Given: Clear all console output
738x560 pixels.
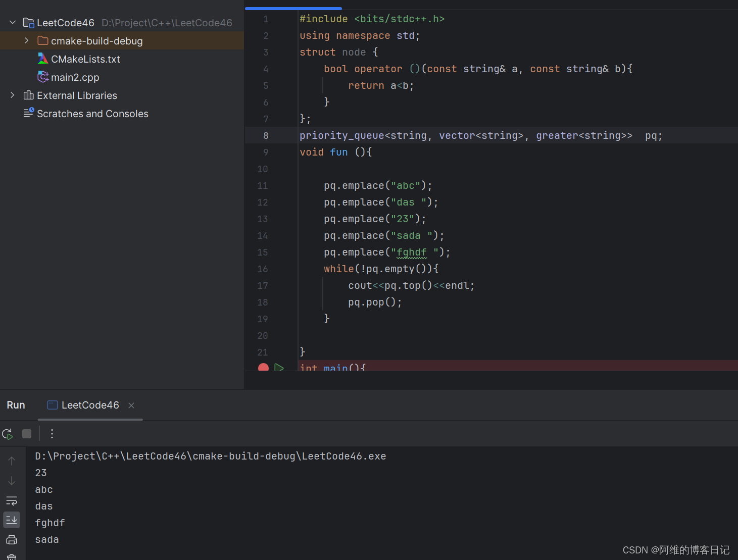Looking at the screenshot, I should (x=12, y=557).
